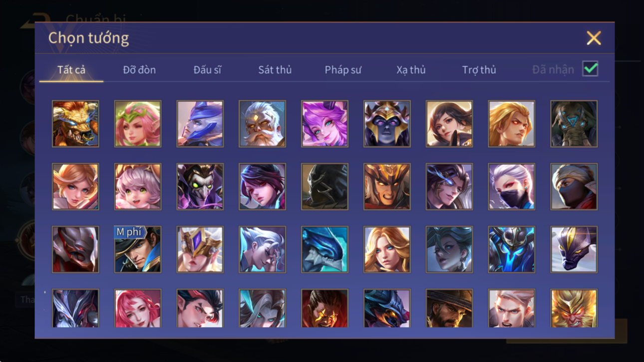Image resolution: width=644 pixels, height=362 pixels.
Task: Pick the pink-haired hero with green crown
Action: 138,124
